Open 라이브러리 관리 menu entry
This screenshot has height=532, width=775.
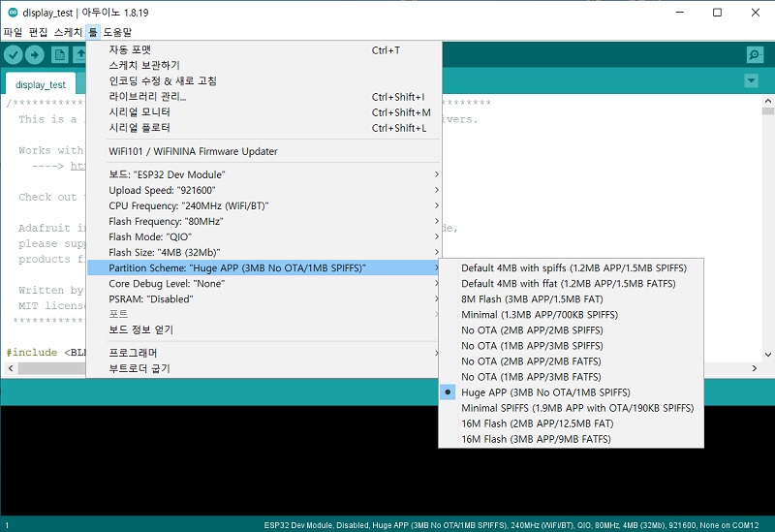pyautogui.click(x=263, y=96)
